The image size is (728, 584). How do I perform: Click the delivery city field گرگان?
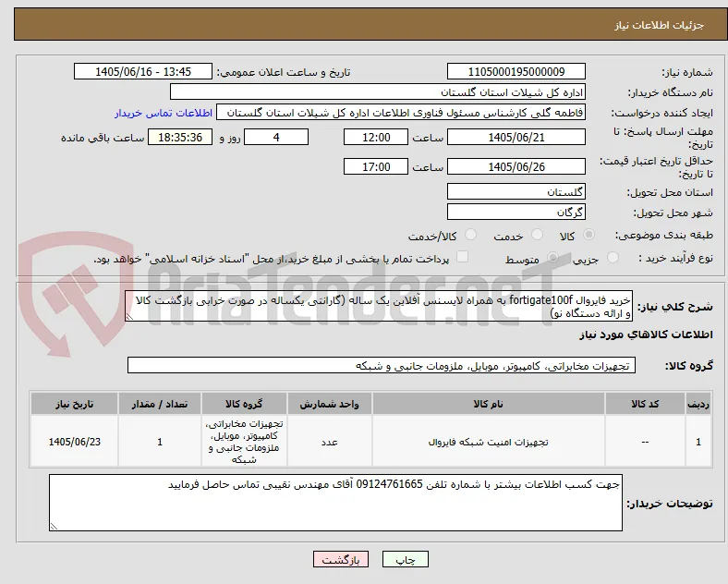(x=516, y=213)
